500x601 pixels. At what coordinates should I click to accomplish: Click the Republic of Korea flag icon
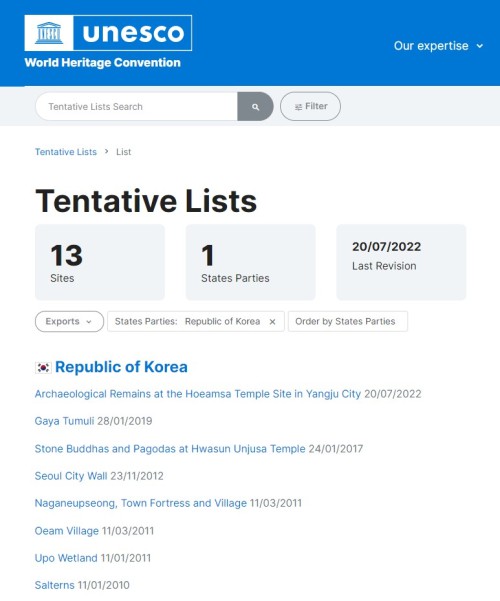[43, 367]
